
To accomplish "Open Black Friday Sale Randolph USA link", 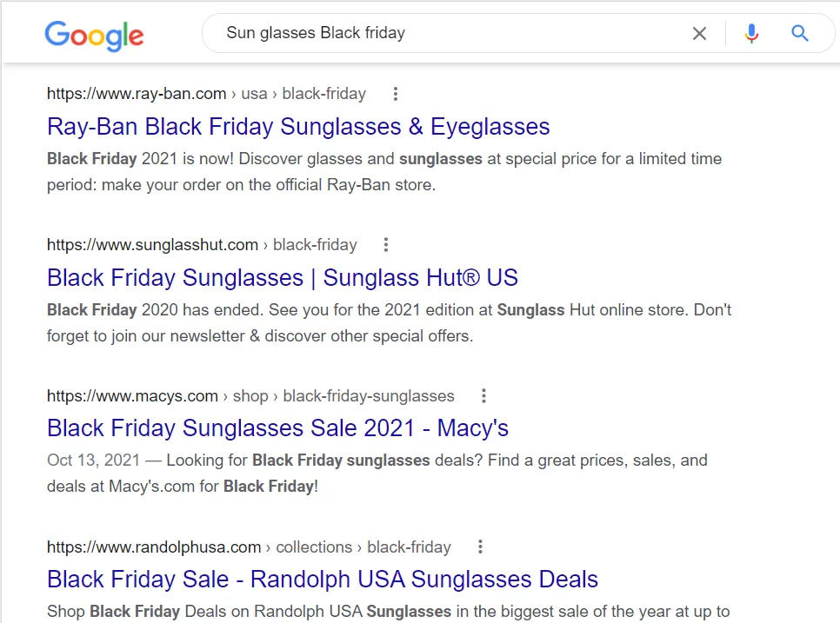I will 323,580.
